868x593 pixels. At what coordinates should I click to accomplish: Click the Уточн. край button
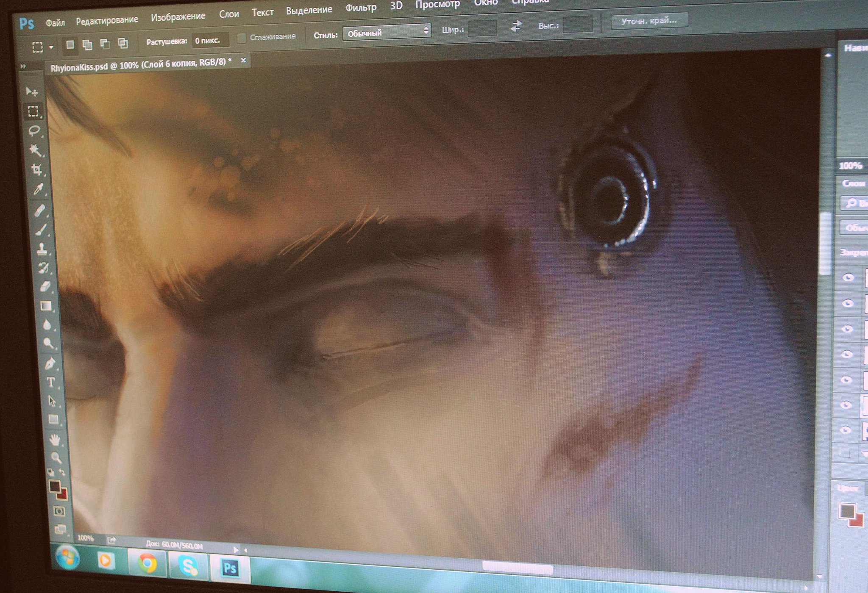point(649,21)
